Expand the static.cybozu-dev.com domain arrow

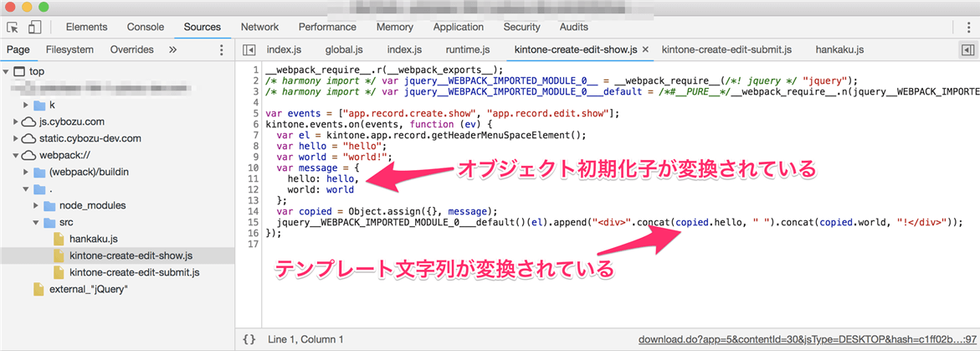[x=16, y=138]
